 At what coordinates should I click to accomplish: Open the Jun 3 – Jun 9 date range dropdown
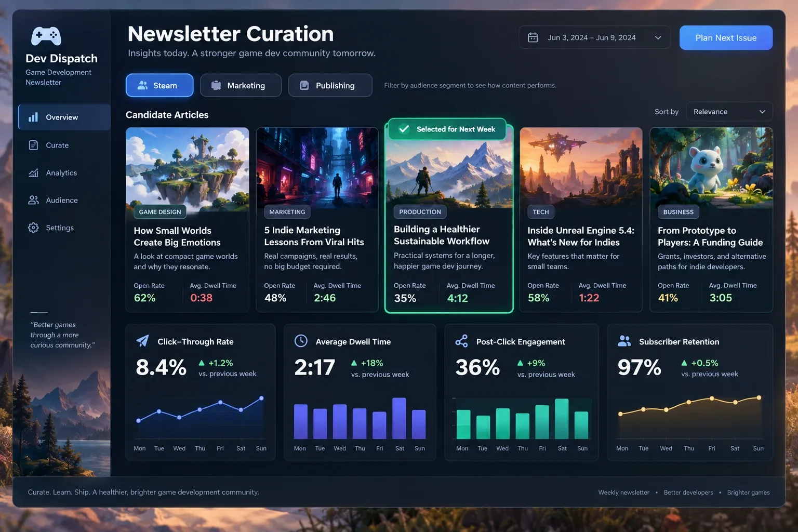tap(594, 37)
